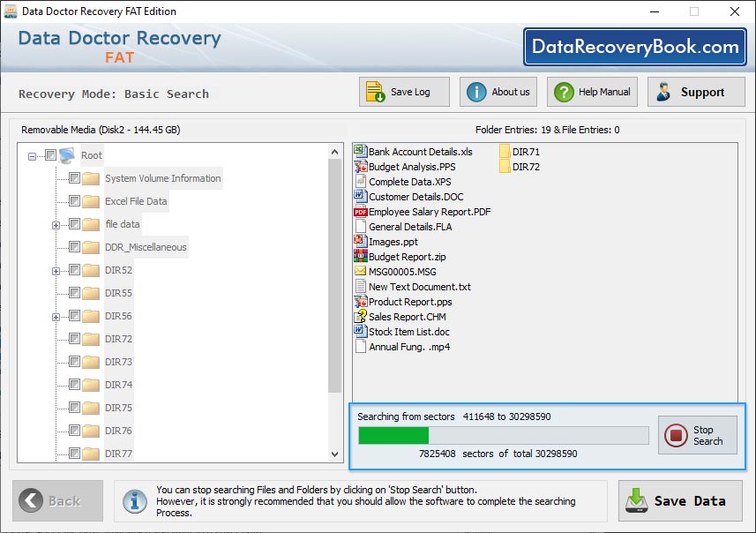This screenshot has height=533, width=756.
Task: Click the Excel icon beside Bank Account Details.xls
Action: tap(358, 151)
